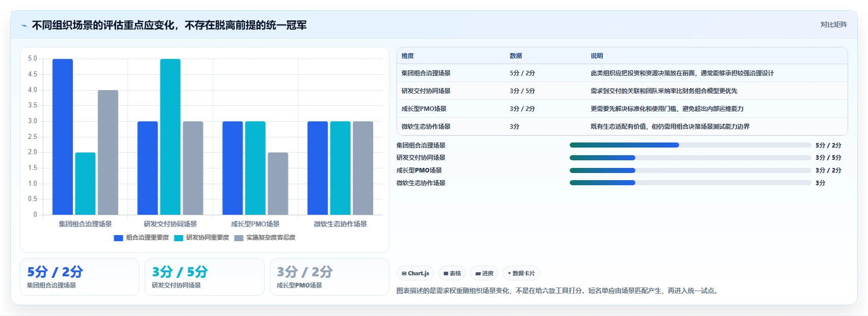The width and height of the screenshot is (868, 316).
Task: Click the 微软生态协作场景 progress bar
Action: [x=690, y=183]
